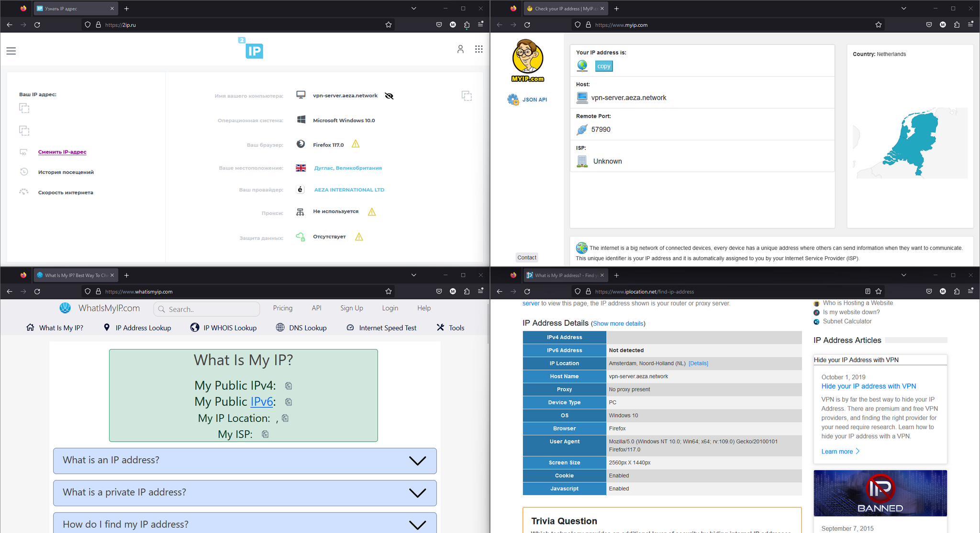This screenshot has width=980, height=533.
Task: Click the grid/apps icon on 2ip.ru toolbar
Action: pos(479,49)
